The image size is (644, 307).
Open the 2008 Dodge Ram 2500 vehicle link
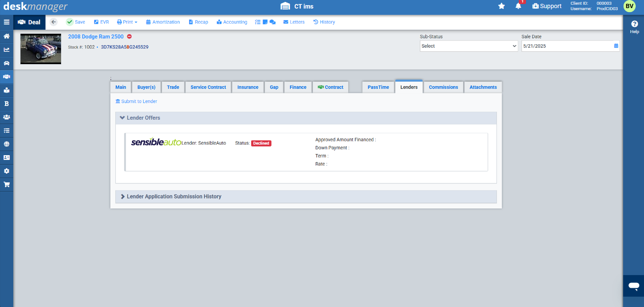click(x=96, y=36)
